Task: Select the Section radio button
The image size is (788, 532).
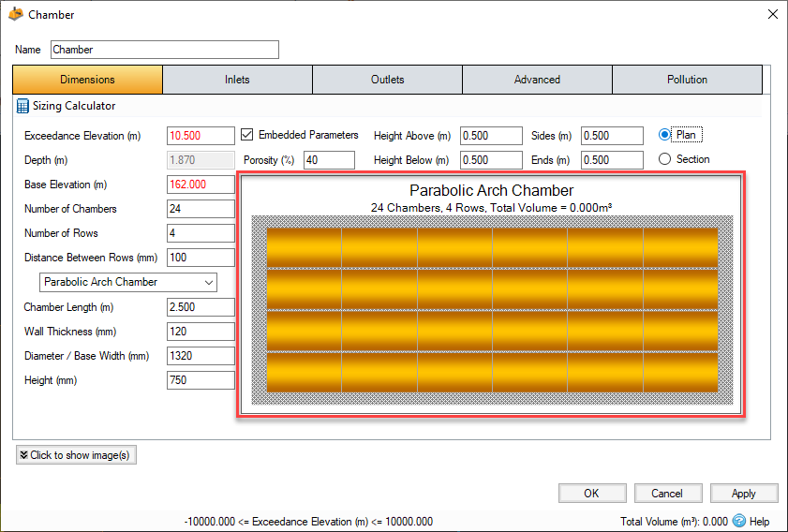Action: [664, 159]
